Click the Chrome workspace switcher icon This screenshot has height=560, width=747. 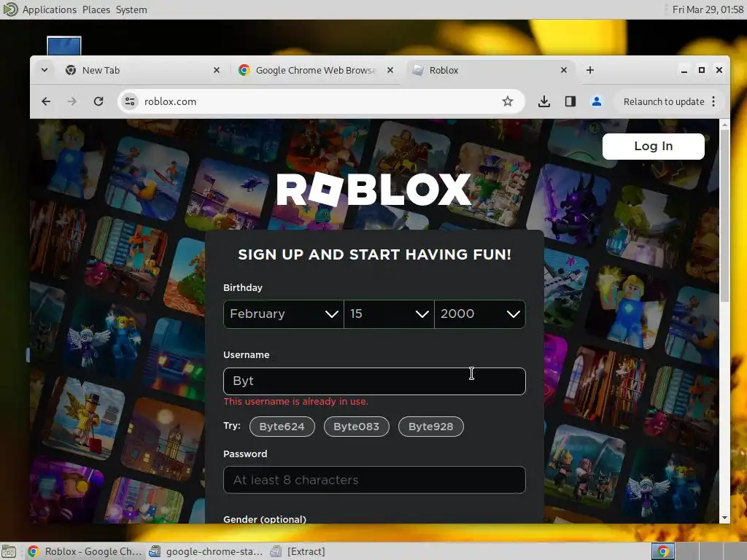pyautogui.click(x=662, y=551)
